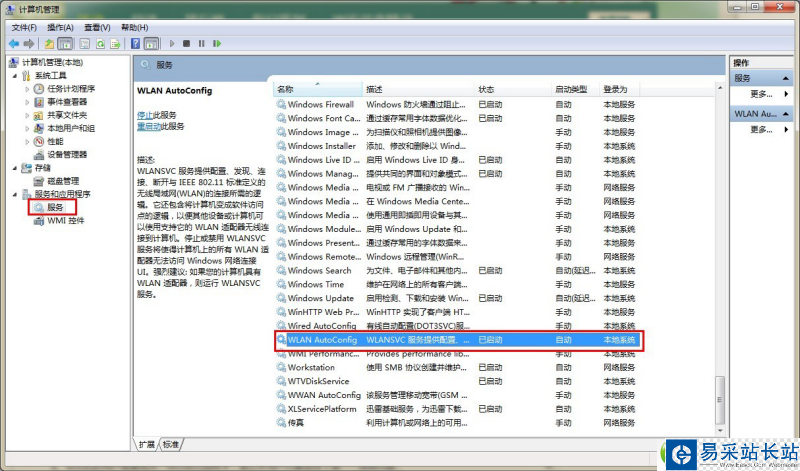800x471 pixels.
Task: Open the properties toolbar icon
Action: tap(85, 44)
